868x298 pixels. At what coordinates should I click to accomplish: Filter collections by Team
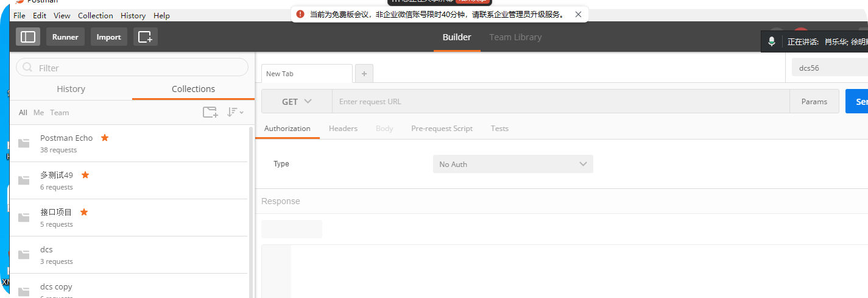(x=60, y=113)
